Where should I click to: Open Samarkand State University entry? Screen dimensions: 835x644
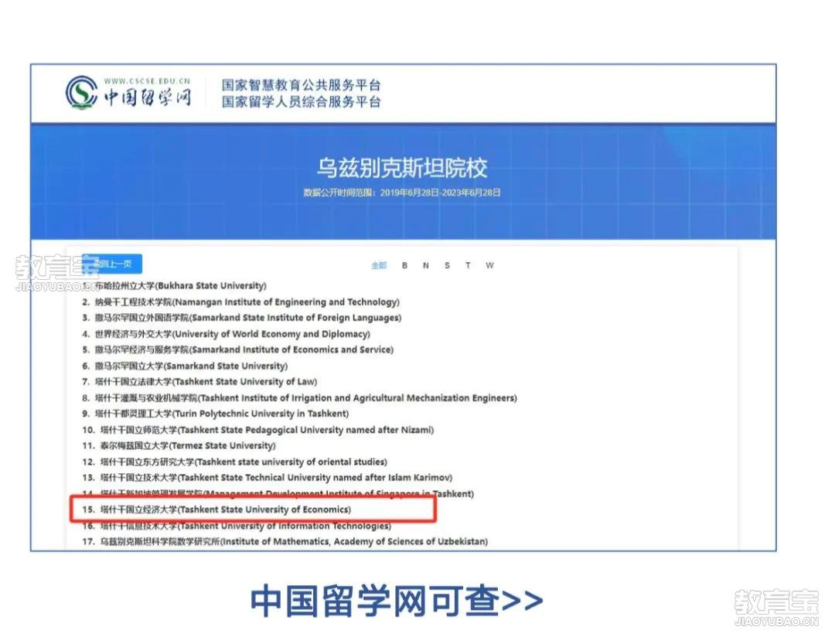click(x=185, y=366)
